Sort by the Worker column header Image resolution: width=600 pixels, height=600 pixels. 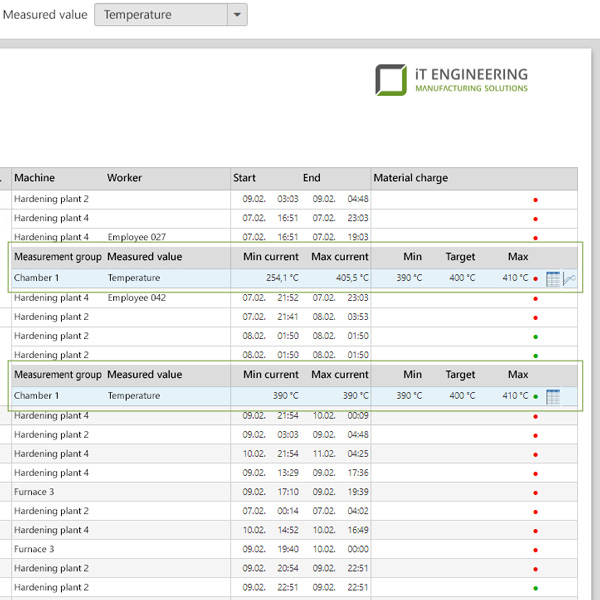[125, 178]
